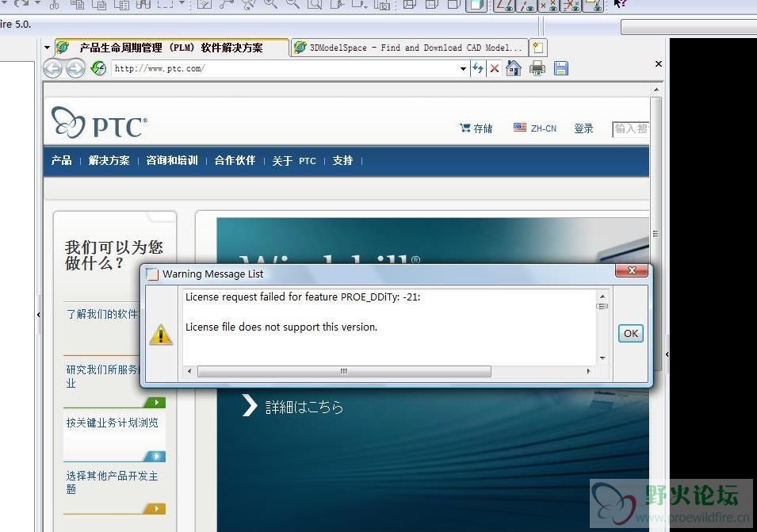Toggle datum planes display icon

503,4
